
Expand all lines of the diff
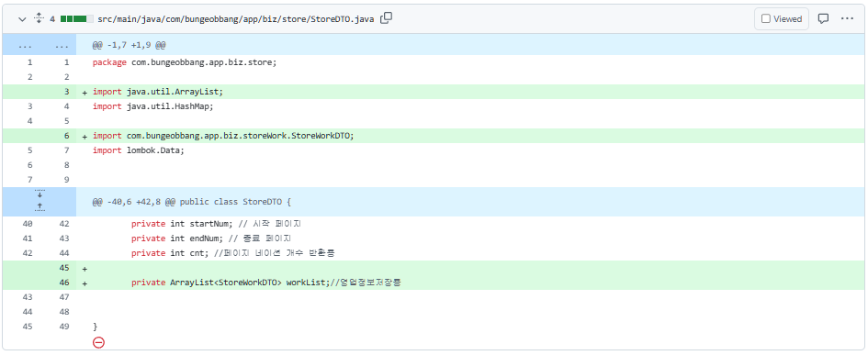(x=39, y=18)
